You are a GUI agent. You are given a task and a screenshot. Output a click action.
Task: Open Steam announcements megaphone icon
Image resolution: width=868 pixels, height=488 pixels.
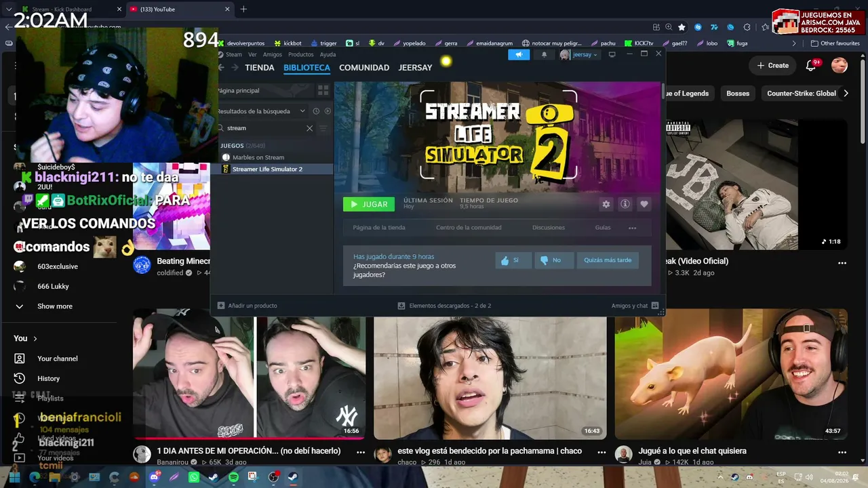[519, 55]
